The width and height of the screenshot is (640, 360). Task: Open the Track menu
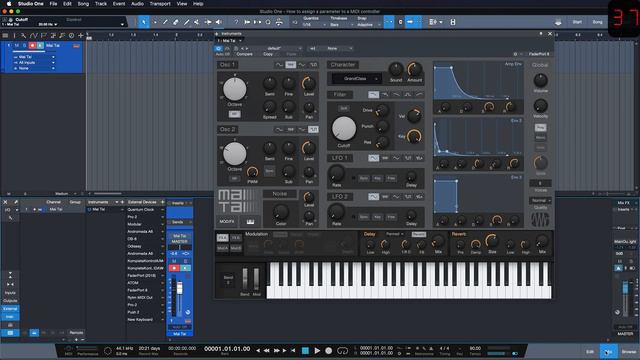click(x=101, y=4)
